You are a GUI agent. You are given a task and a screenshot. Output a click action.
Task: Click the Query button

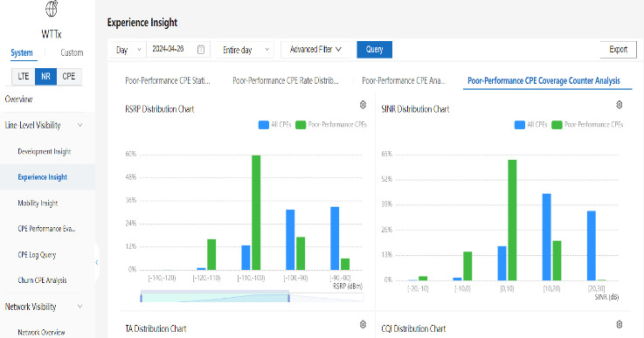pos(374,49)
